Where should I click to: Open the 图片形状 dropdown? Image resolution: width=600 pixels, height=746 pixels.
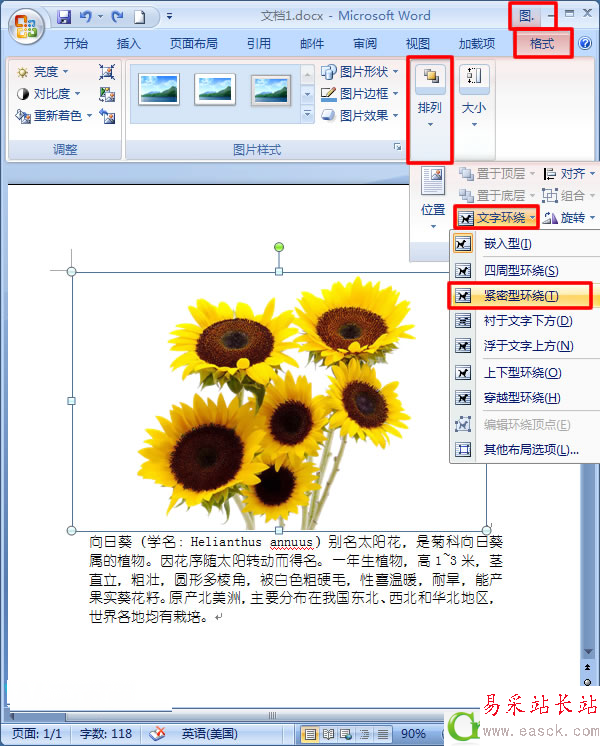tap(360, 72)
